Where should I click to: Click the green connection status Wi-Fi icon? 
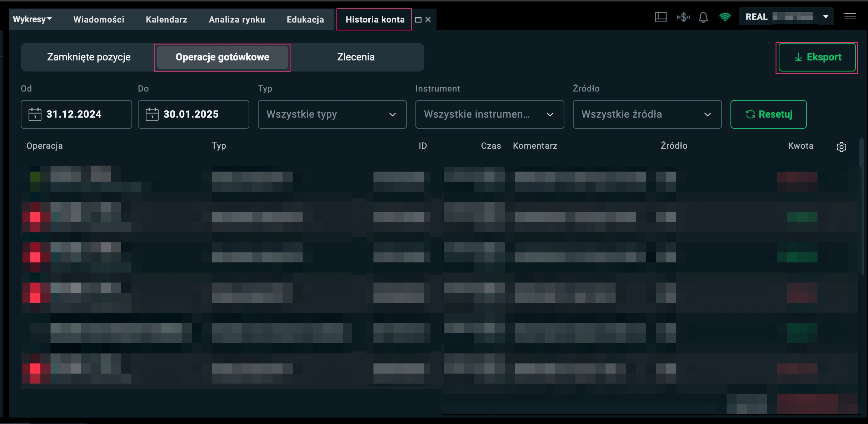[725, 17]
